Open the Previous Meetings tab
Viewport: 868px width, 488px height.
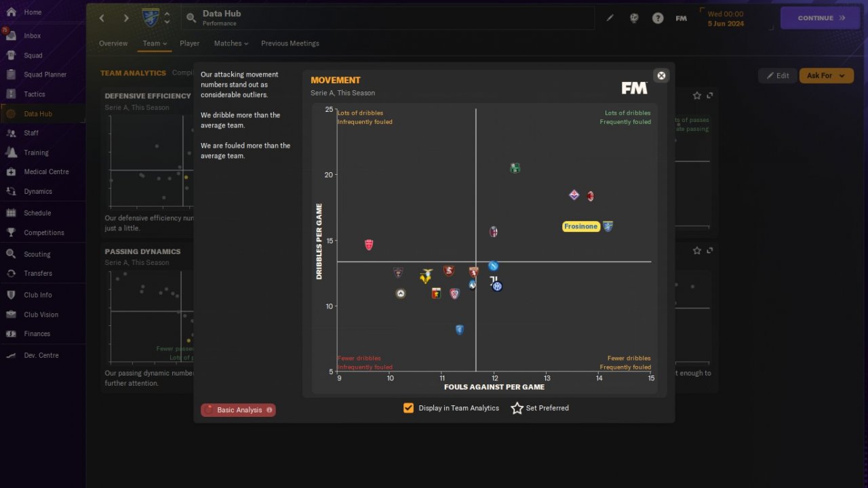(290, 43)
